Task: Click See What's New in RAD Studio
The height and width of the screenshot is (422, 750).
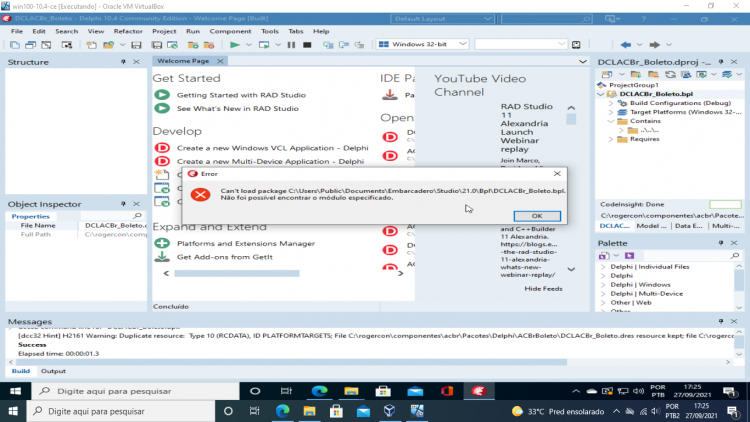Action: pos(237,108)
